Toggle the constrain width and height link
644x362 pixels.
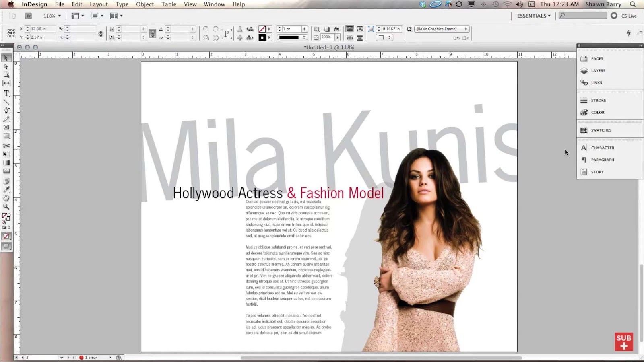(100, 33)
